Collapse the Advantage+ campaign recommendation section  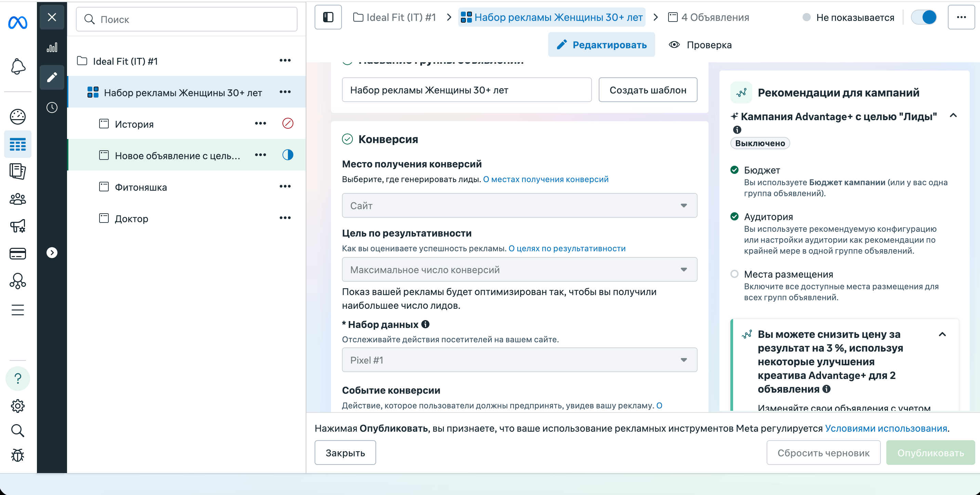954,115
